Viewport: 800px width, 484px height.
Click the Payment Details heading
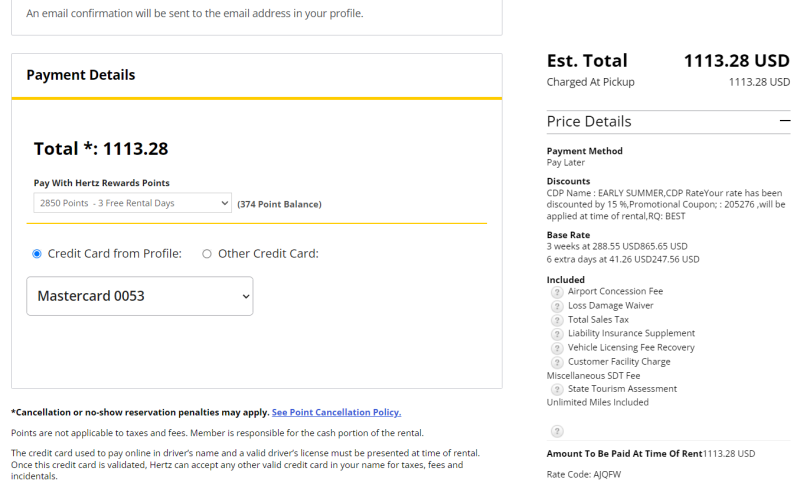(81, 75)
